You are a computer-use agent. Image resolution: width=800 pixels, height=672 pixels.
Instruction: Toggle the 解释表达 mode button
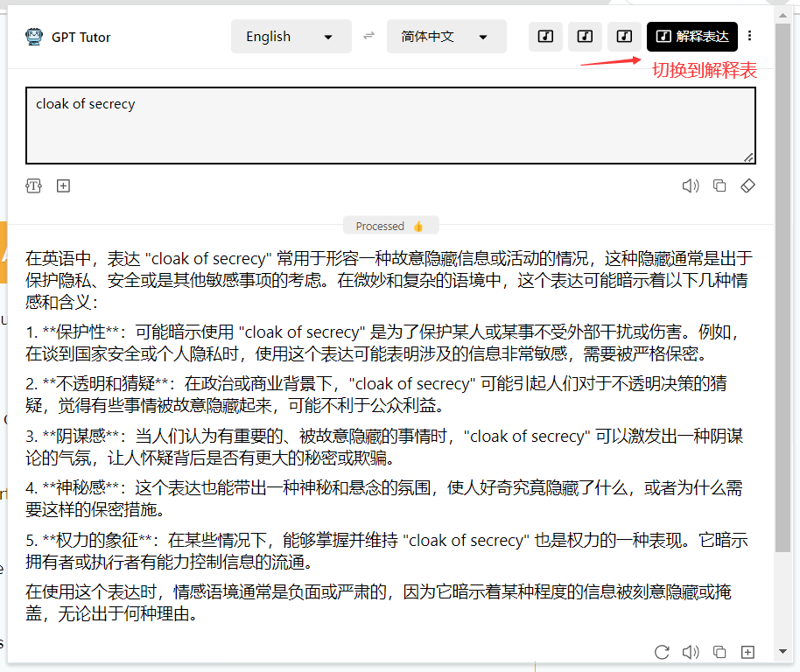691,36
